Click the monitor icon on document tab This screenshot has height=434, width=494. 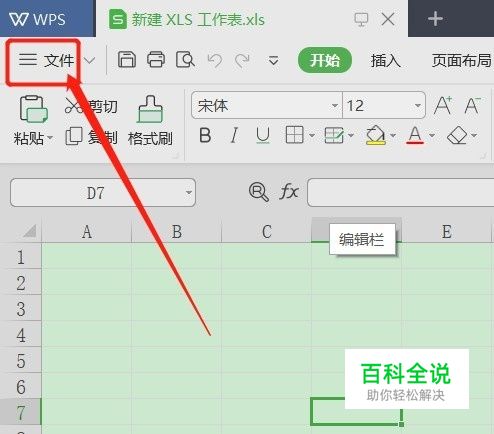tap(361, 19)
